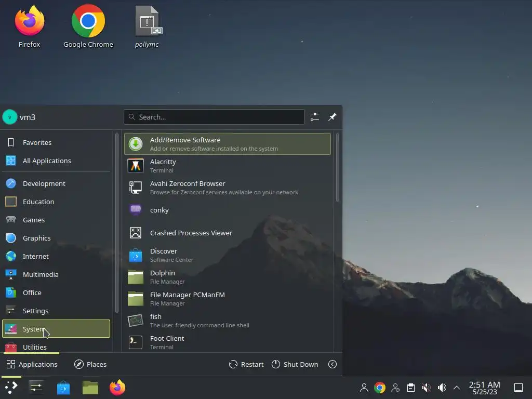Screen dimensions: 532x399
Task: Launch fish command line shell
Action: 228,321
